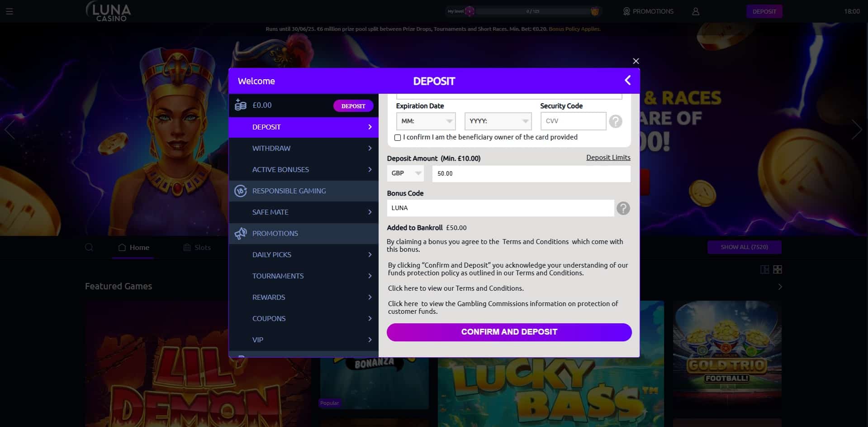
Task: Click the level reward trophy icon
Action: 595,11
